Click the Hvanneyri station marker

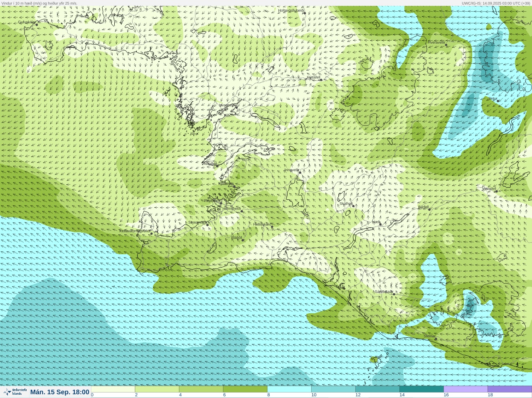pyautogui.click(x=237, y=107)
